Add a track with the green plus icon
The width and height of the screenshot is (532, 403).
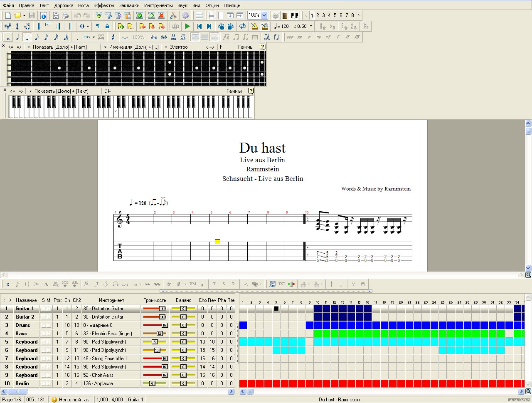151,16
